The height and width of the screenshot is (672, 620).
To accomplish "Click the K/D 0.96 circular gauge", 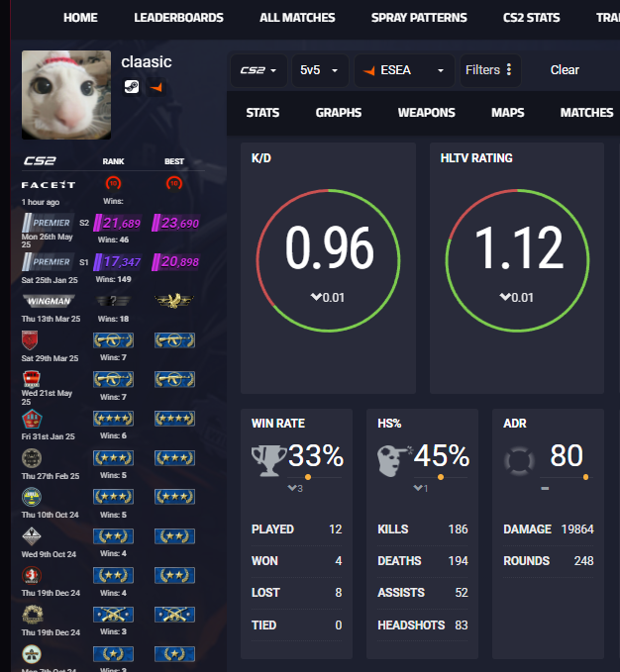I will coord(329,260).
